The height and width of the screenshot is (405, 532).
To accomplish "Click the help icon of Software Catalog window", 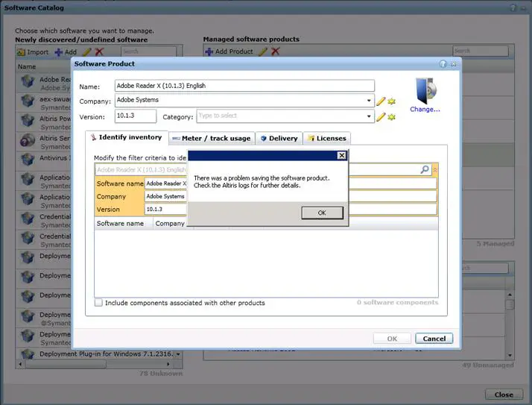I will click(513, 7).
